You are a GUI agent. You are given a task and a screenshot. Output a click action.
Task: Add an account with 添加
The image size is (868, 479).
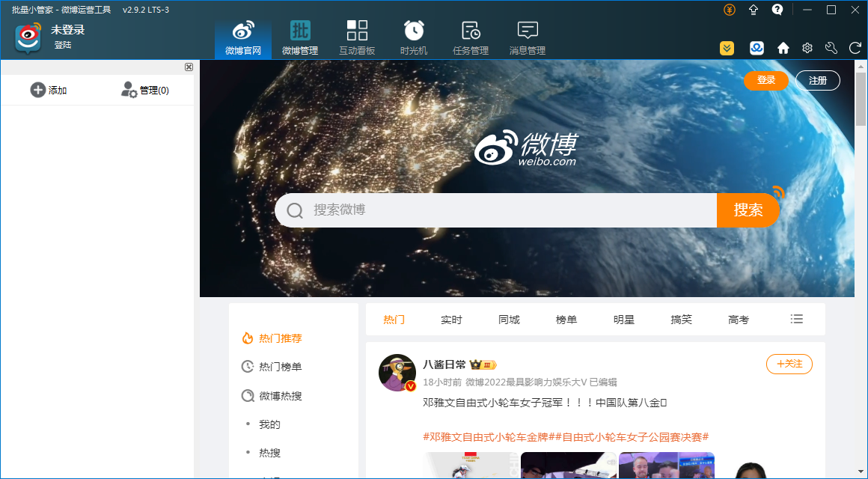49,90
